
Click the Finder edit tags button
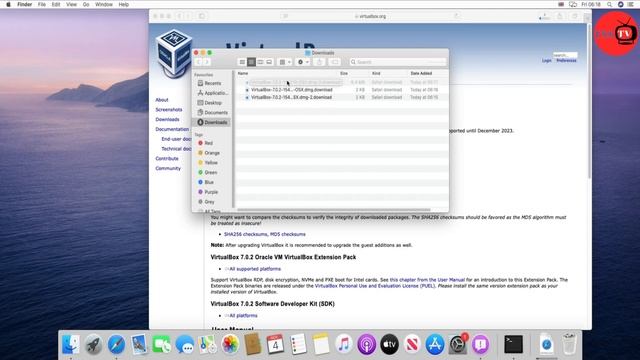pos(335,62)
